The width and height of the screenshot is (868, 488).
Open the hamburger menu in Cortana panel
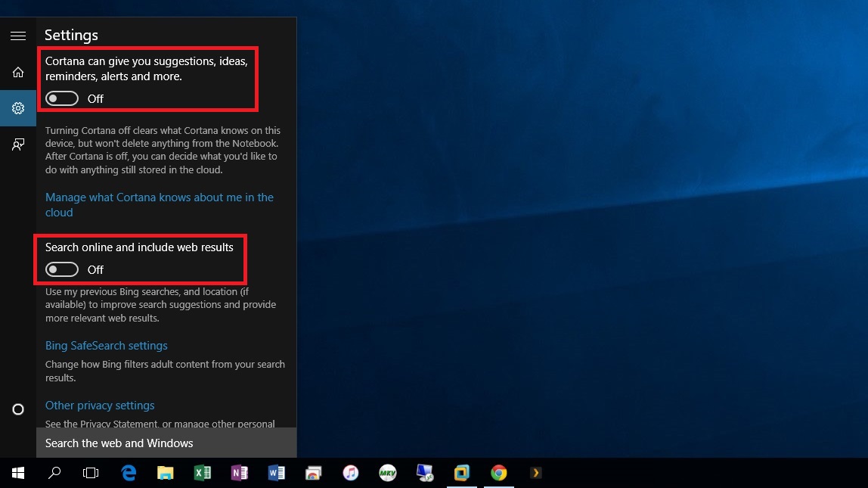pos(17,36)
